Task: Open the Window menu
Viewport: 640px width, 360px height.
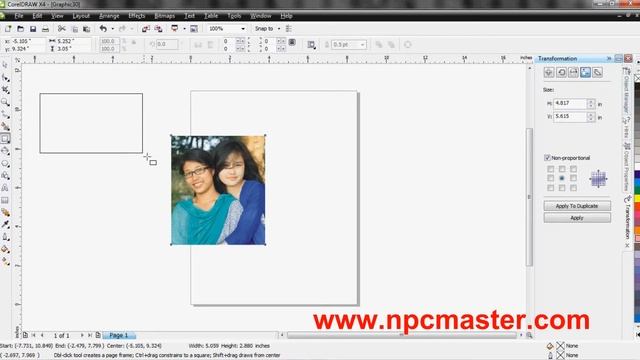Action: pyautogui.click(x=261, y=16)
